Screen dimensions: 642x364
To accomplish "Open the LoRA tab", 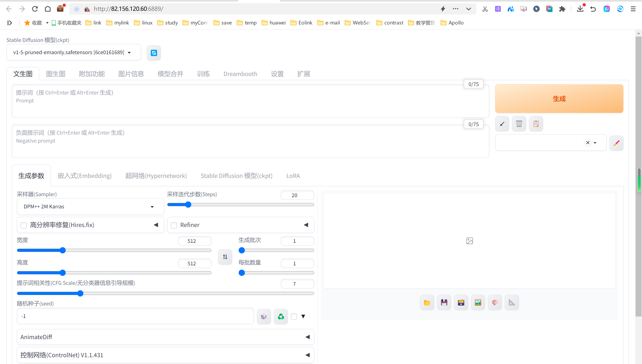I will click(293, 176).
